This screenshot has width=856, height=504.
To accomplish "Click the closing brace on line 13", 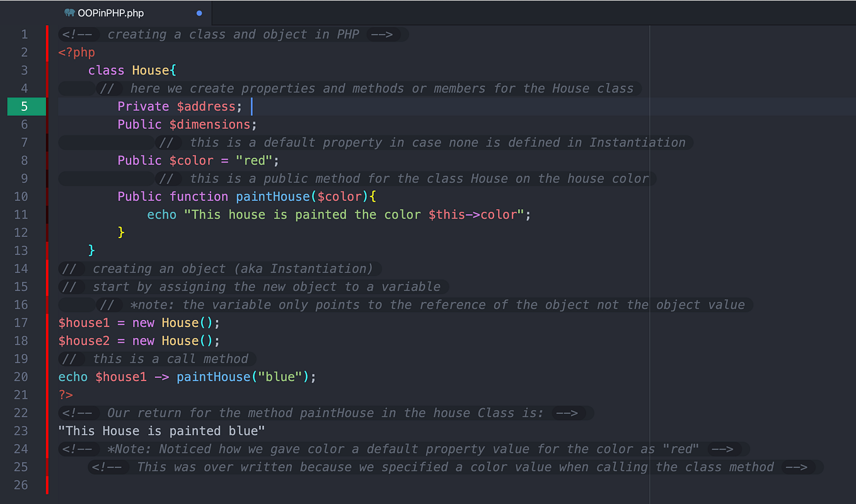I will (x=91, y=250).
